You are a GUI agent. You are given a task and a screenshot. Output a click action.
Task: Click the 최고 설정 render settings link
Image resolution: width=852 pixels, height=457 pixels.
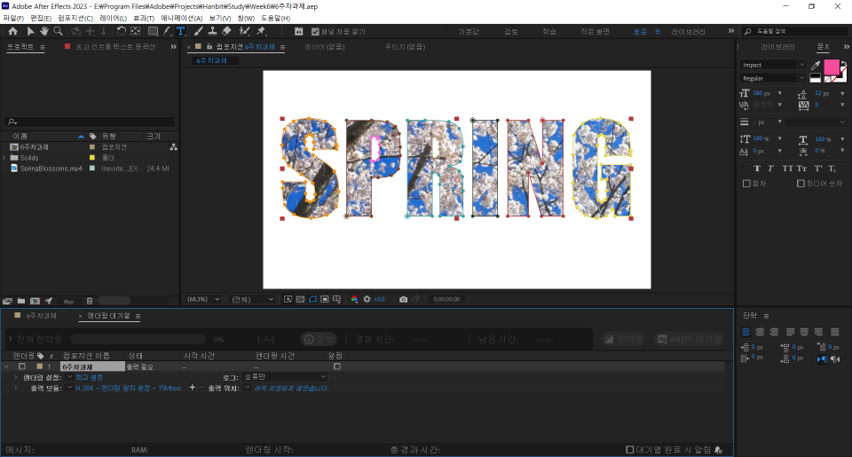(89, 377)
